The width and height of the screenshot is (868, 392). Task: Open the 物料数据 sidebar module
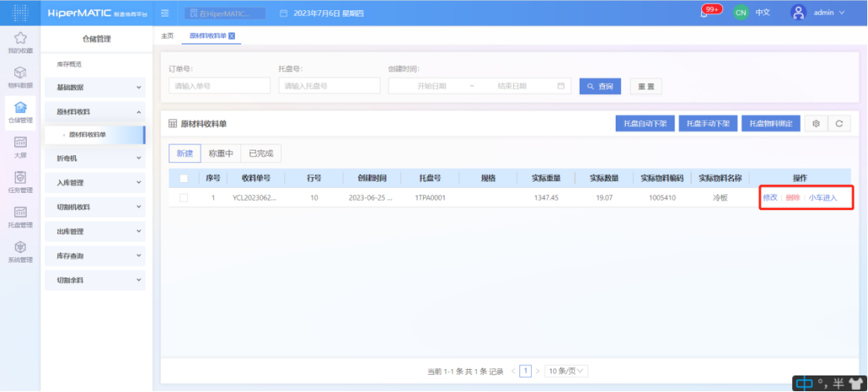[x=20, y=77]
